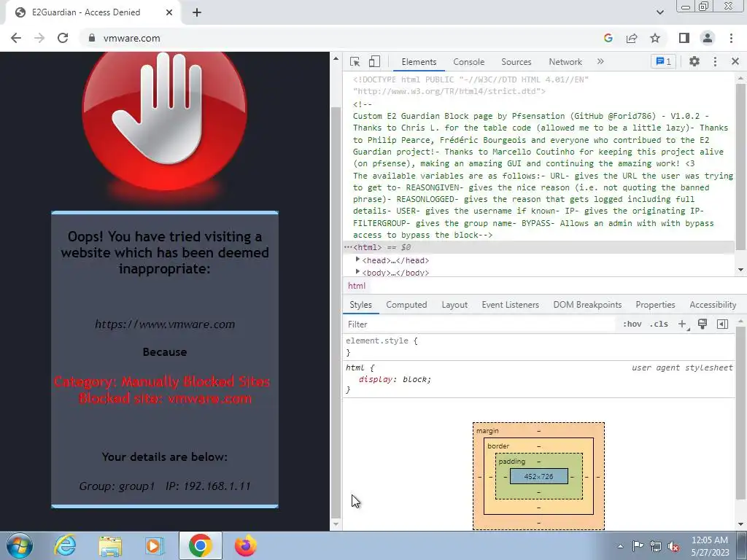Open the DevTools settings gear
747x560 pixels.
[x=694, y=61]
